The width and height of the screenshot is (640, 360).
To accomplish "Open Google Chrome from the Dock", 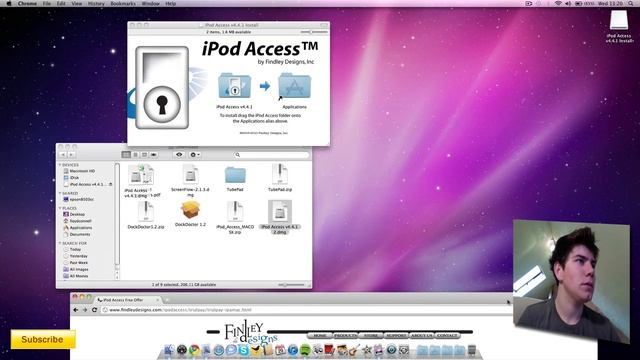I will click(194, 350).
